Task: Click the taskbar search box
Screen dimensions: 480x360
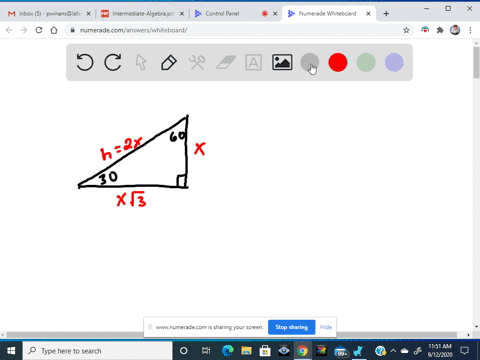Action: (x=97, y=351)
